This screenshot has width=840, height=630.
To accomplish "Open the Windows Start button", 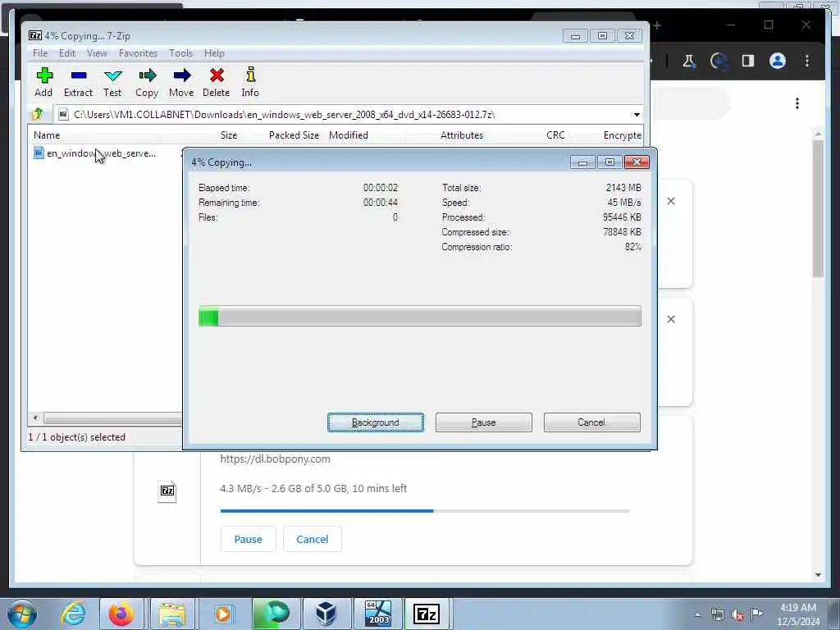I will (21, 614).
